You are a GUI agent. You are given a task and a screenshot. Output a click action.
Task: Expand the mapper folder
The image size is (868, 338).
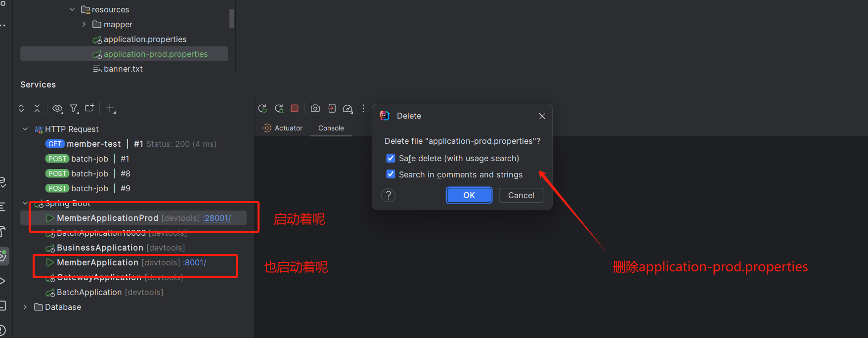pos(84,24)
